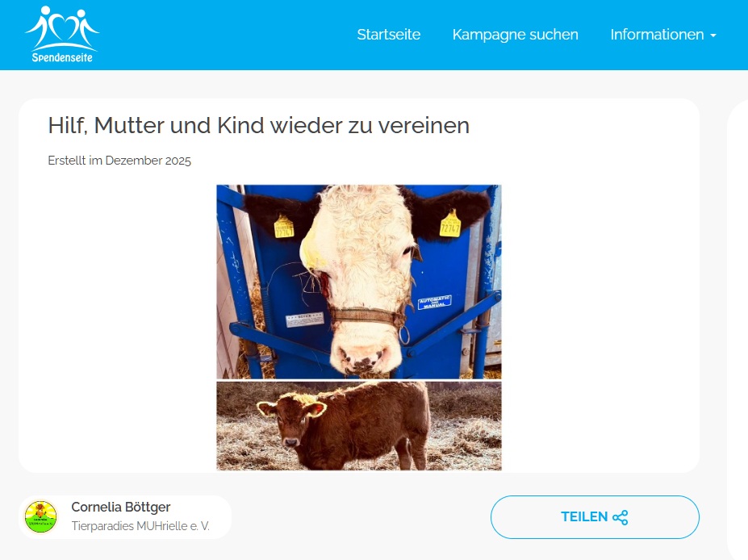This screenshot has height=560, width=748.
Task: Click the caret arrow next to Informationen
Action: coord(713,36)
